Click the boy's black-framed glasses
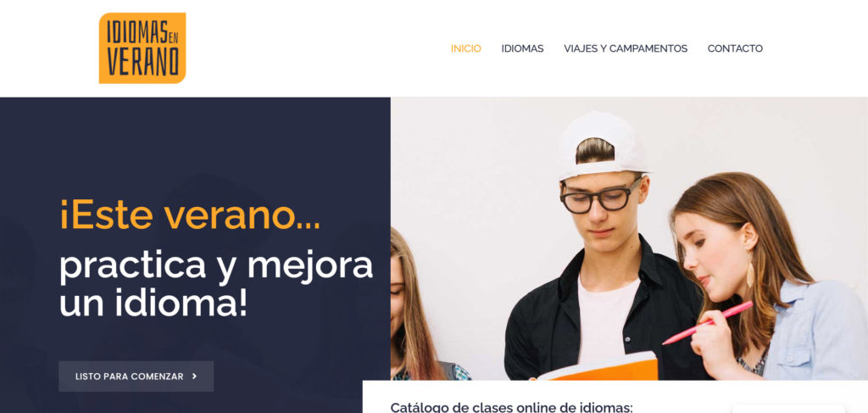The image size is (868, 413). 601,198
